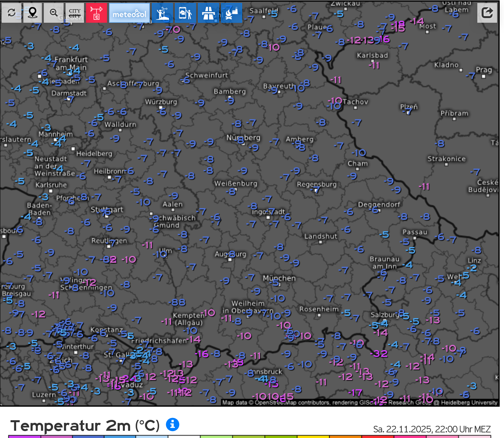Viewport: 504px width, 438px height.
Task: Click the Strakonice city label
Action: pos(447,159)
